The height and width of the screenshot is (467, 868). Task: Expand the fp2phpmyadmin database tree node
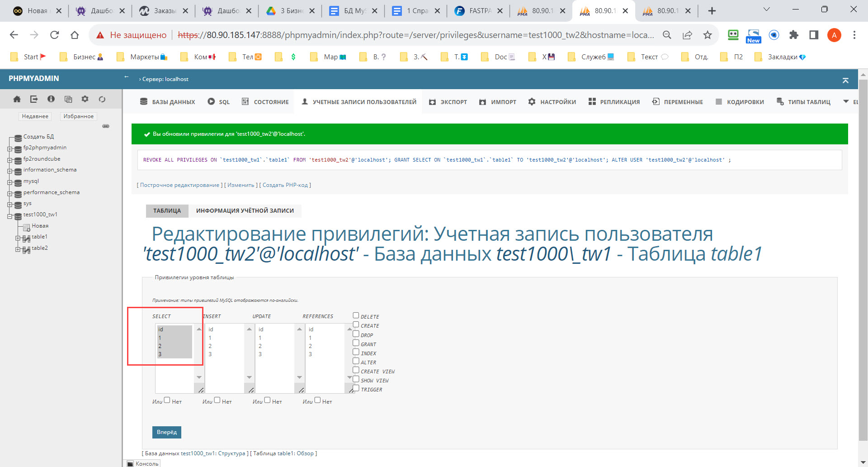pos(9,149)
